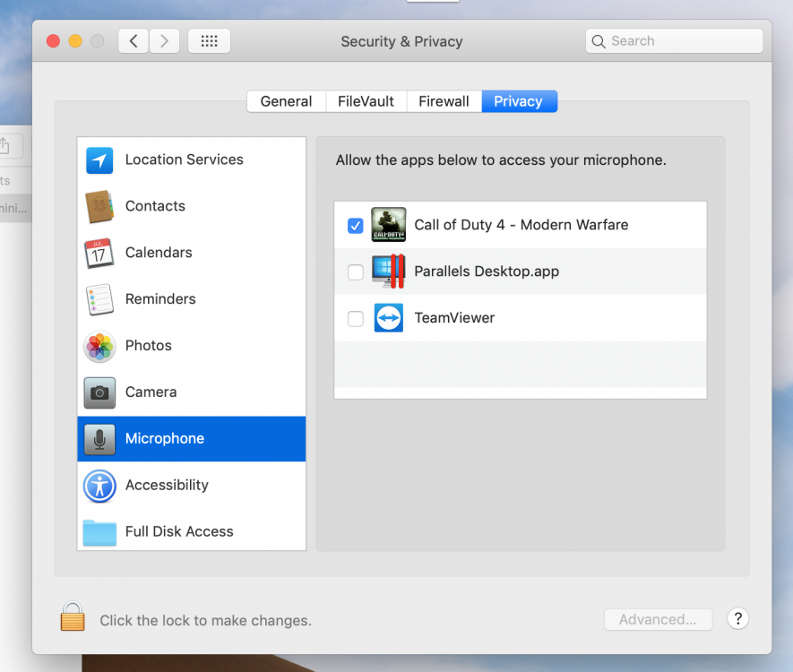Select the Camera privacy category
Viewport: 793px width, 672px height.
click(x=151, y=392)
